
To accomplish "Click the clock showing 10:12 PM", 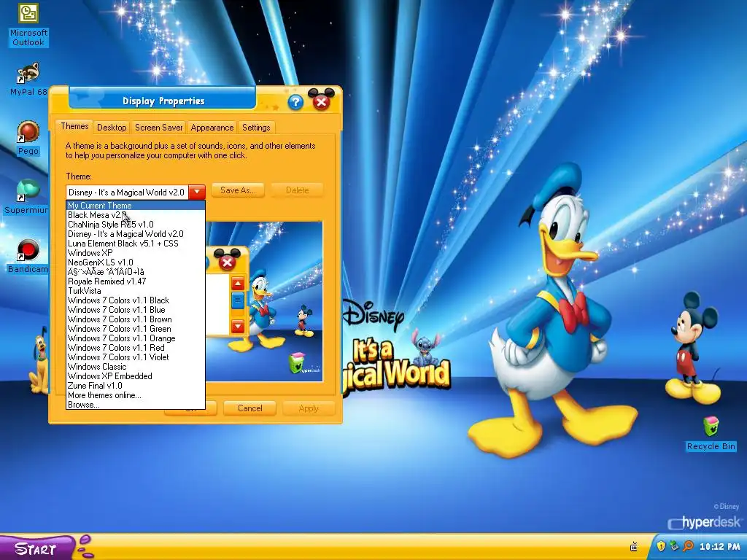I will [720, 547].
